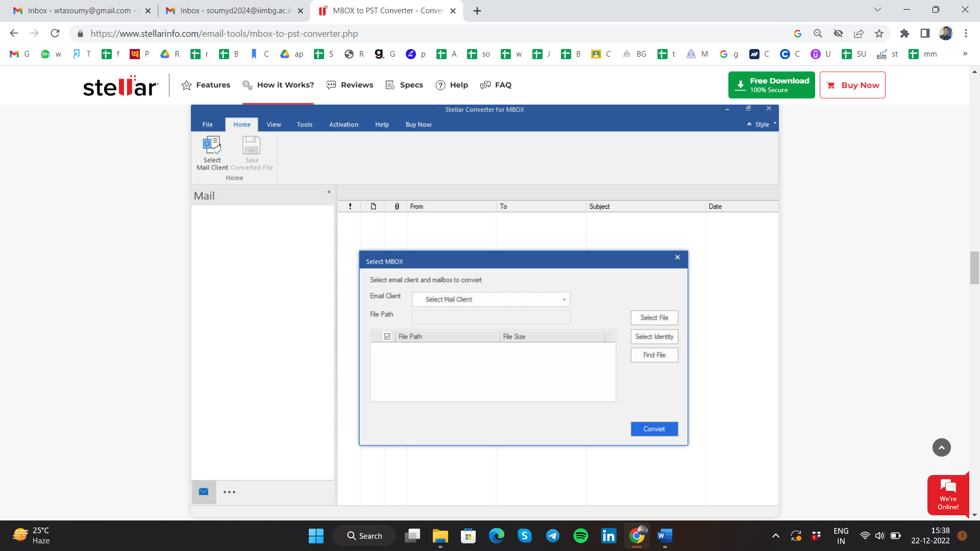Open Spotify from the taskbar
Image resolution: width=980 pixels, height=551 pixels.
[580, 536]
